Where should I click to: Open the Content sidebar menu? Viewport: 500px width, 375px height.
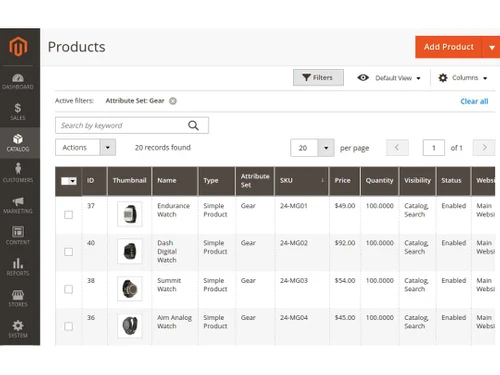pos(18,235)
